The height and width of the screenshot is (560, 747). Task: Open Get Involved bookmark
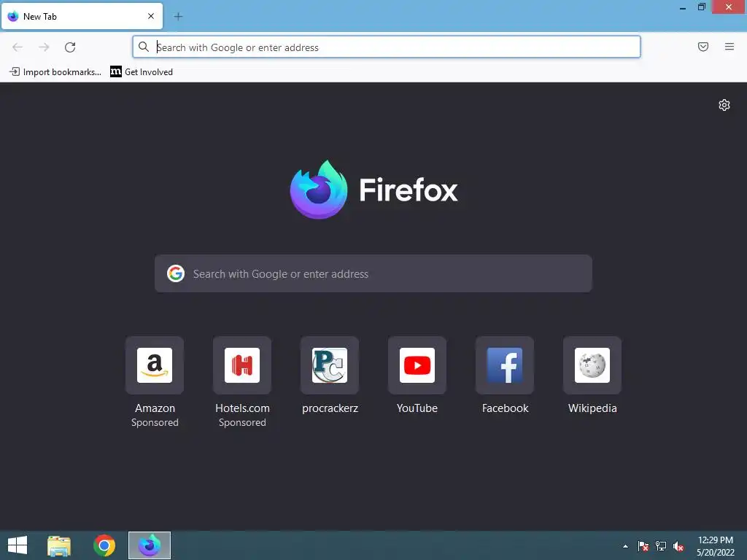(142, 72)
